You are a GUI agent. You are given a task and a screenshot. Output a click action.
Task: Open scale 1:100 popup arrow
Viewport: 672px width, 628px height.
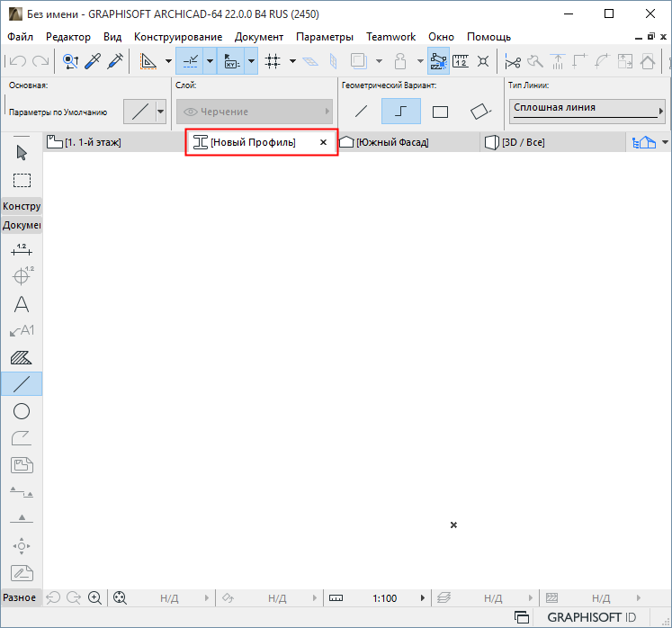click(x=423, y=597)
